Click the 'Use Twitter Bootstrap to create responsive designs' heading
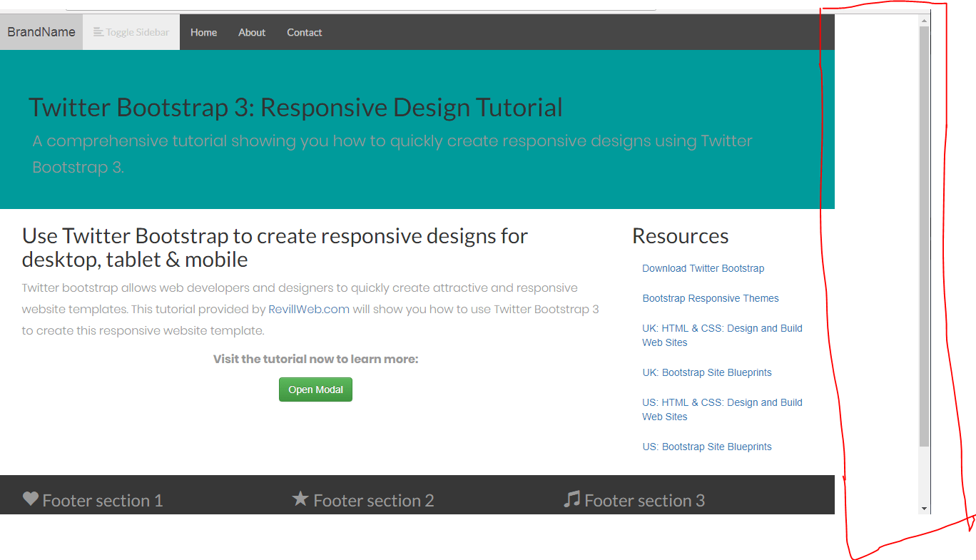Viewport: 976px width, 560px height. click(275, 248)
